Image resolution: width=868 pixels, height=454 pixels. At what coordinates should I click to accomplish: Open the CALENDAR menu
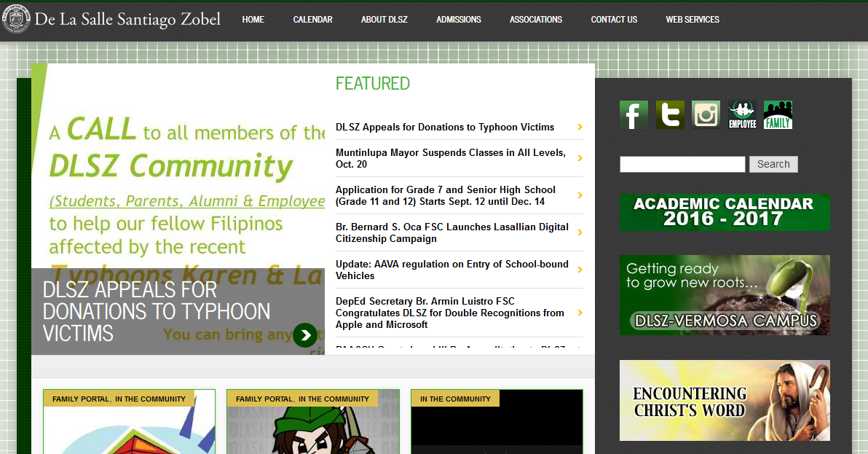(313, 20)
